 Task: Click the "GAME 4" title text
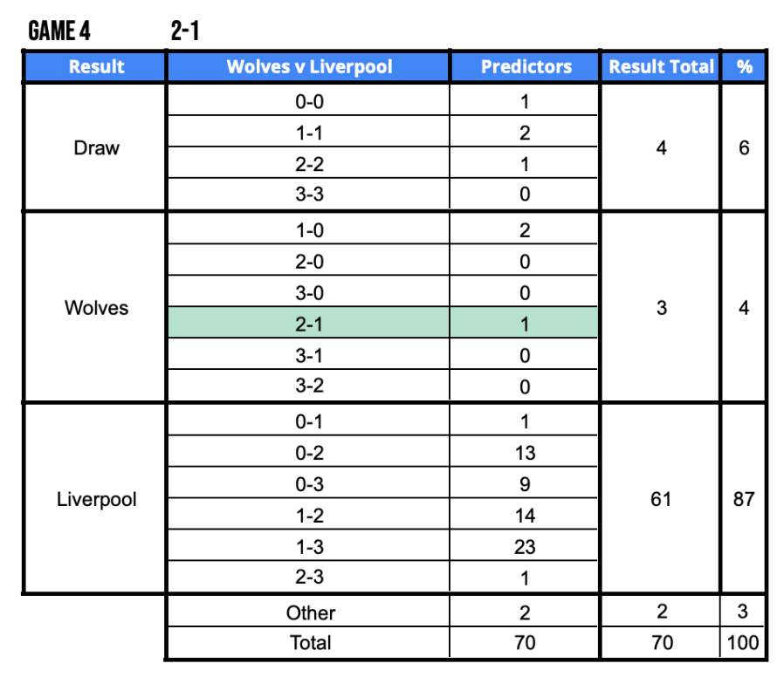59,32
